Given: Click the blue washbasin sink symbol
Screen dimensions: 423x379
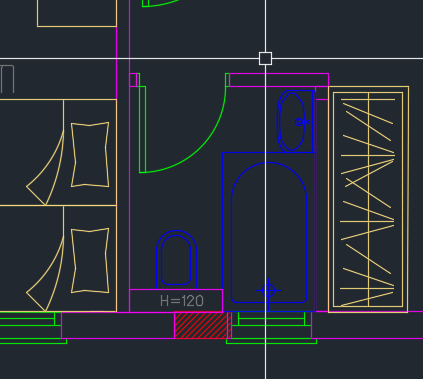Looking at the screenshot, I should [x=296, y=121].
